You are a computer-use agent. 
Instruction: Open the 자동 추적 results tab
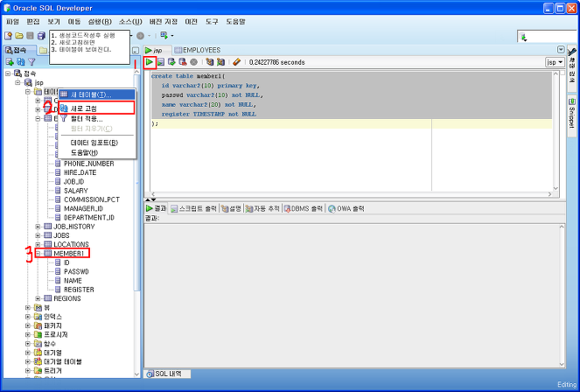coord(262,208)
